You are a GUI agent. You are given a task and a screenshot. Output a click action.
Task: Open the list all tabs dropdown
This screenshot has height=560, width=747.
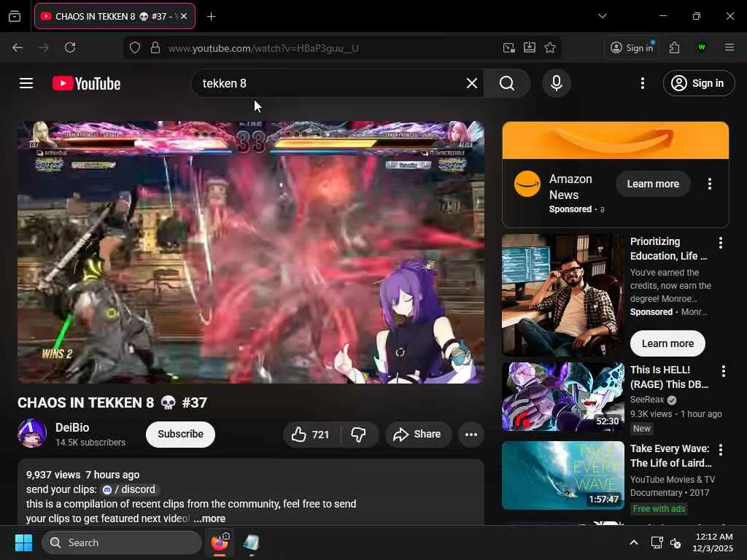point(602,16)
